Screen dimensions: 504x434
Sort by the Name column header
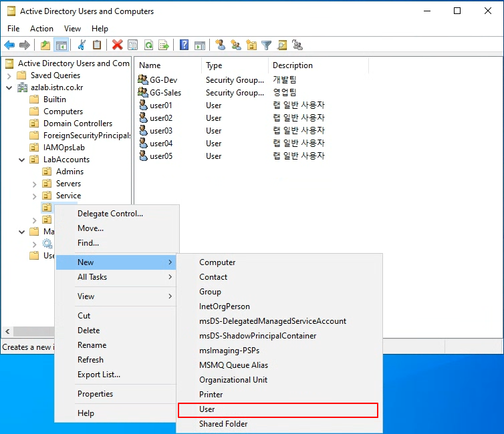pyautogui.click(x=168, y=65)
